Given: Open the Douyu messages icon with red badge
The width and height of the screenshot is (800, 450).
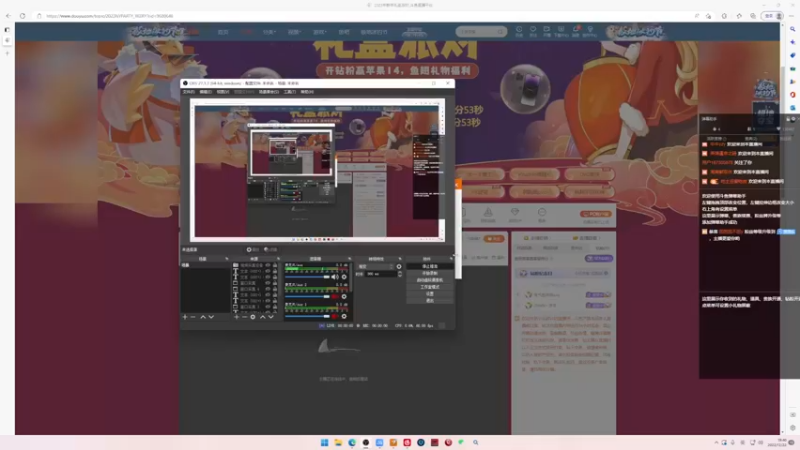Looking at the screenshot, I should pyautogui.click(x=576, y=31).
